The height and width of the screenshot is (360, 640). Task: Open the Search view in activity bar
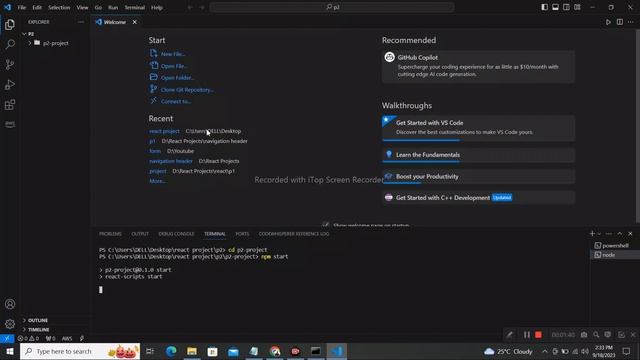coord(10,44)
